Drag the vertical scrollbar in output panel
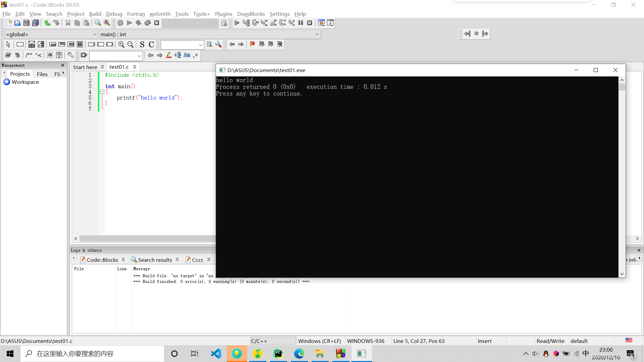644x362 pixels. pyautogui.click(x=622, y=84)
